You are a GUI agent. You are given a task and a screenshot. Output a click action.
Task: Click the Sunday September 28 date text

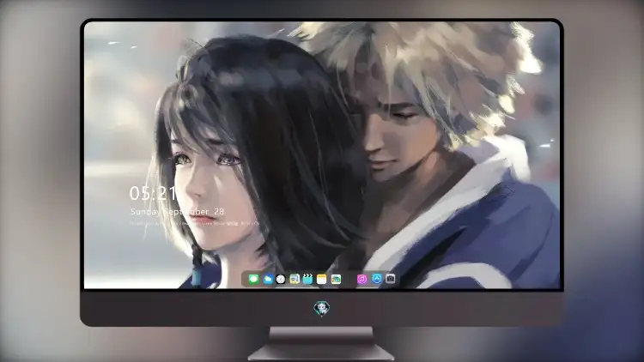[177, 212]
